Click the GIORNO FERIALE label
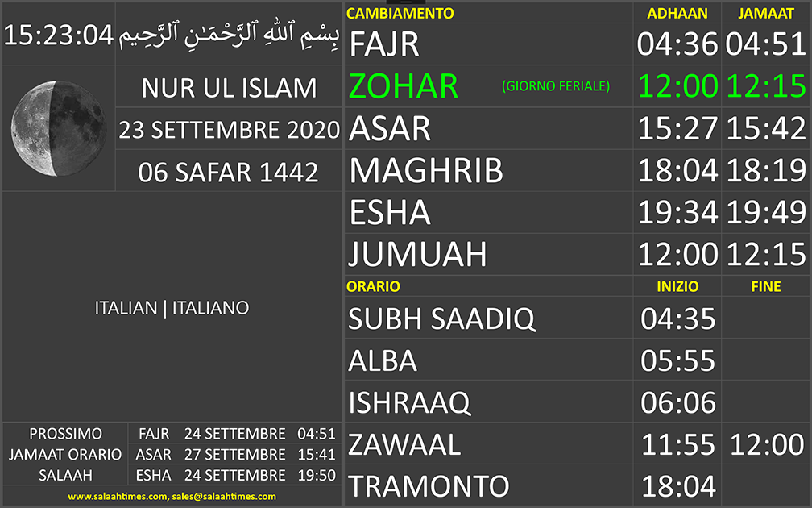The width and height of the screenshot is (812, 508). coord(555,86)
